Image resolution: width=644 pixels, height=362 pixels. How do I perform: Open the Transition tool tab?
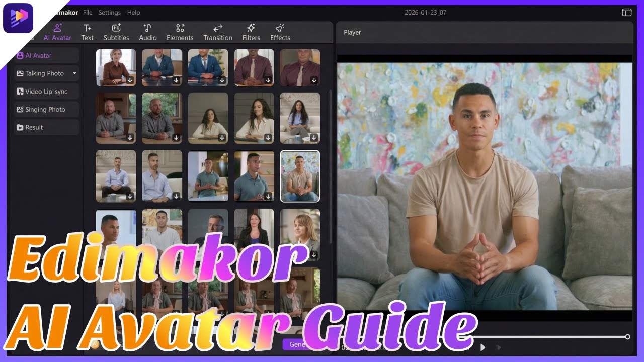[218, 32]
